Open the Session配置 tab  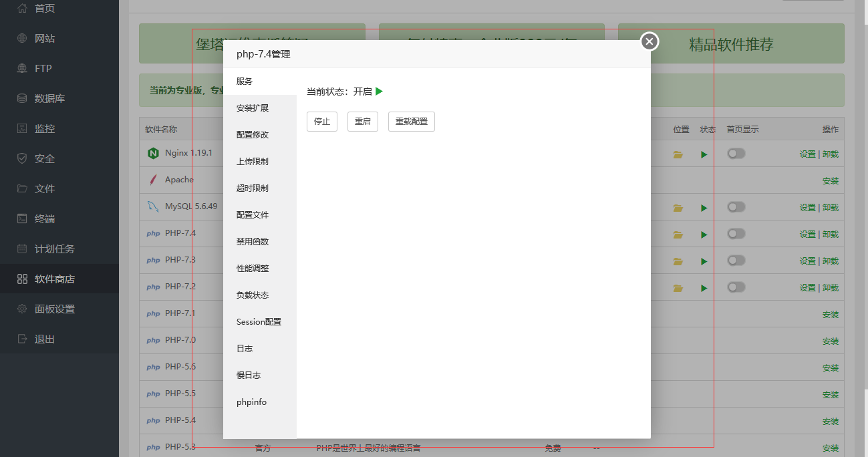click(x=260, y=322)
